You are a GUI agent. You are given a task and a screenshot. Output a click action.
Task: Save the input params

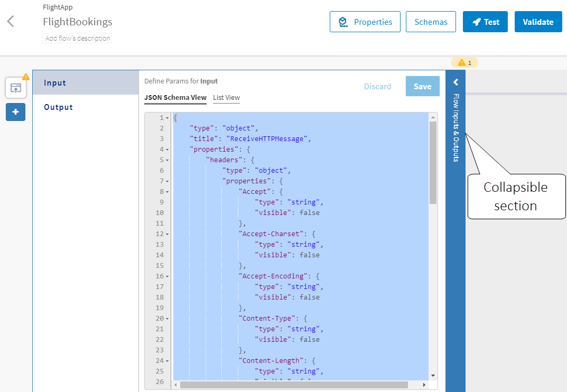422,87
